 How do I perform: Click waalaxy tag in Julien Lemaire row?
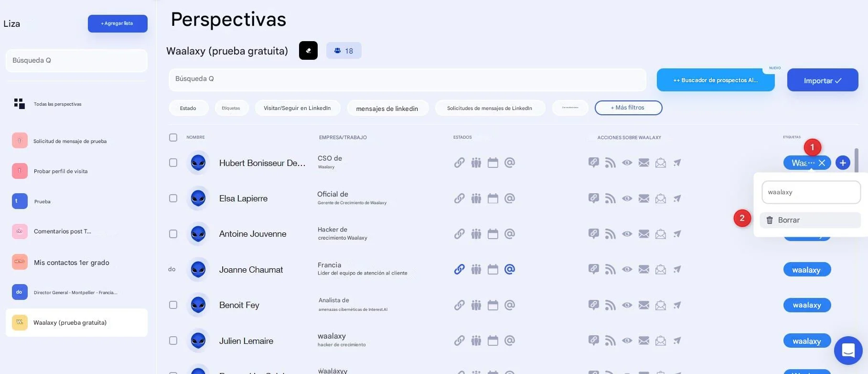coord(806,341)
